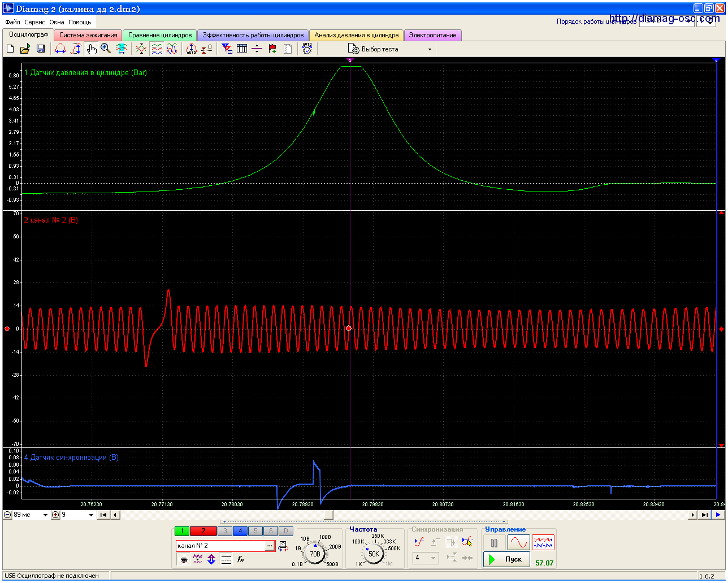Toggle the horizontal grid lines button
Image resolution: width=728 pixels, height=583 pixels.
226,560
